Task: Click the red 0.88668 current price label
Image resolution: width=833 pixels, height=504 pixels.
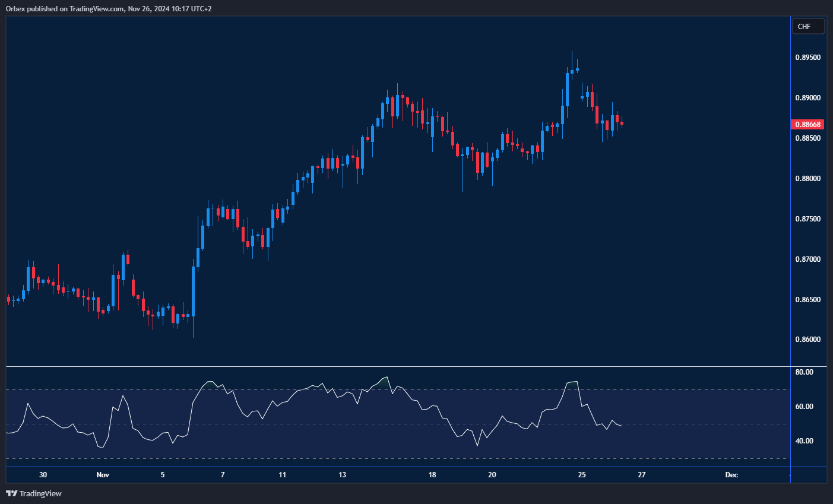Action: [x=807, y=125]
